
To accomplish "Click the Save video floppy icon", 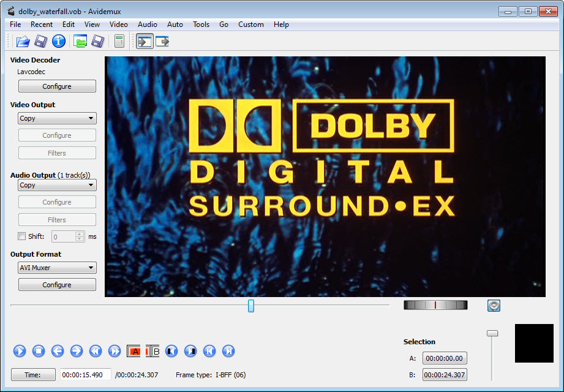I will click(40, 42).
